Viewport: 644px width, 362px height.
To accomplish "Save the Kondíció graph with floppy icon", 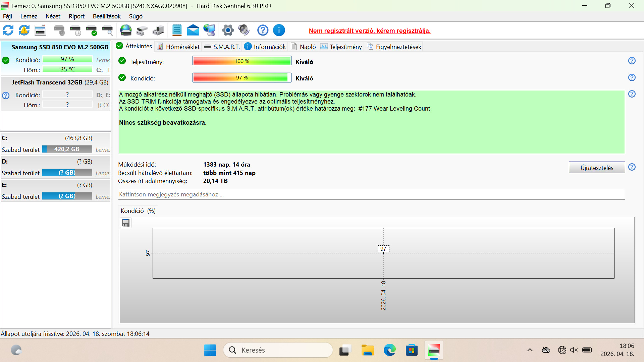I will 126,223.
